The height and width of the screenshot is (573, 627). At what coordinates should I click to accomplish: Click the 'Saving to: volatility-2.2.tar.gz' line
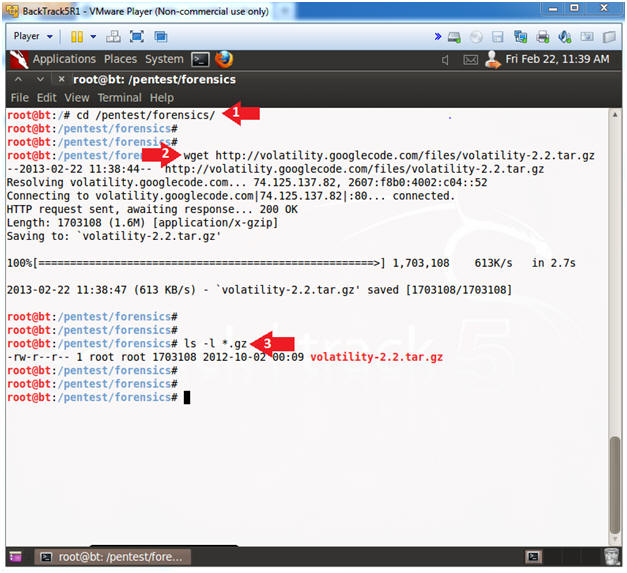[114, 236]
